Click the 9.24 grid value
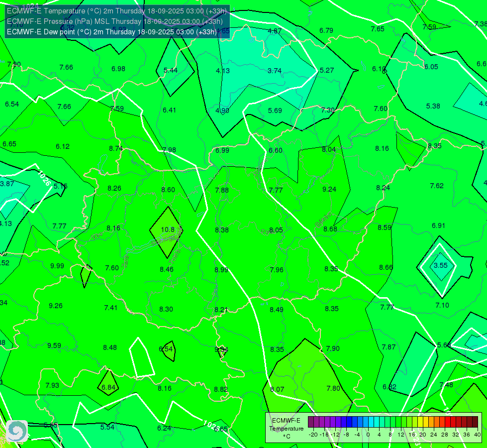487x448 pixels. coord(329,189)
